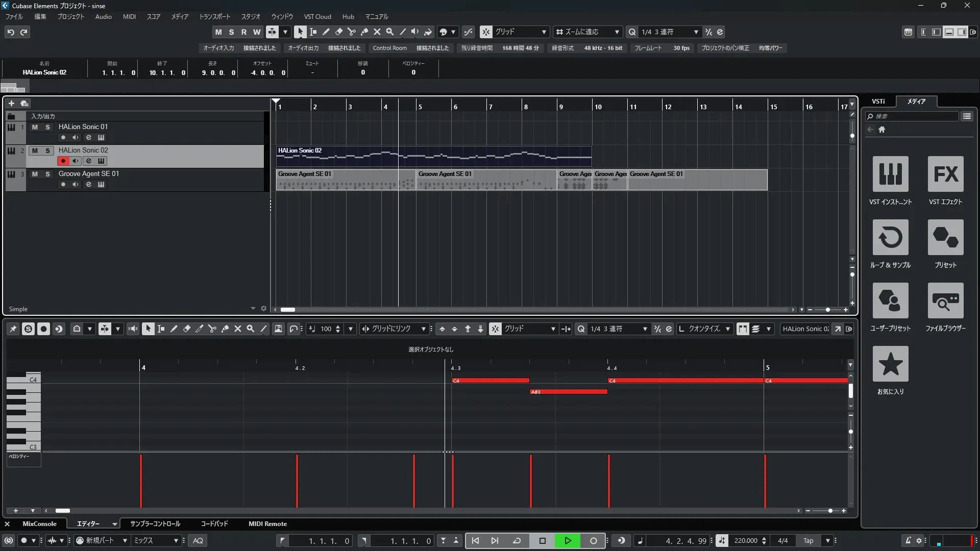Click the key editor horizontal zoom slider
This screenshot has width=980, height=551.
[830, 511]
